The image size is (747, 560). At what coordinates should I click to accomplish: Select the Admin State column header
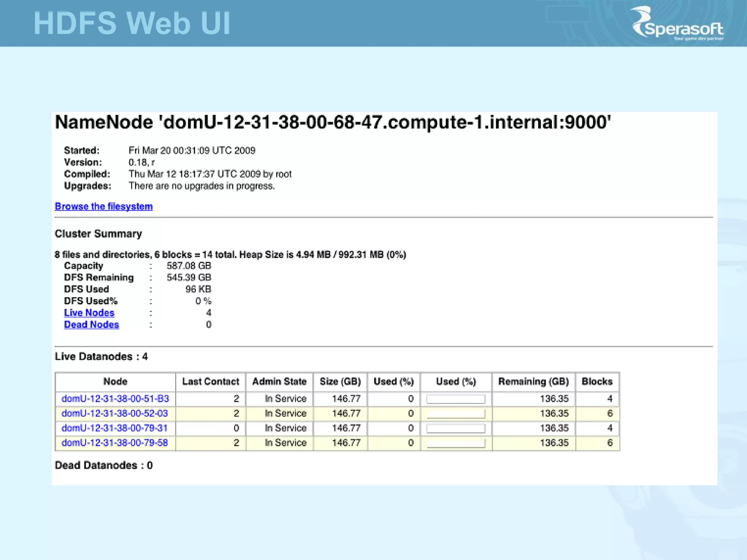[279, 382]
